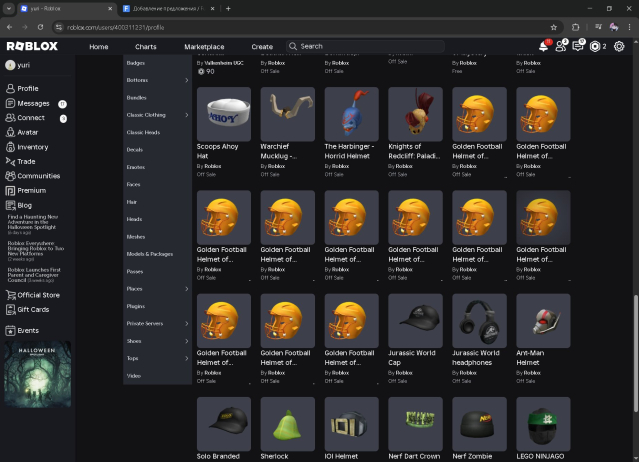Click the Robux balance icon

[x=596, y=46]
